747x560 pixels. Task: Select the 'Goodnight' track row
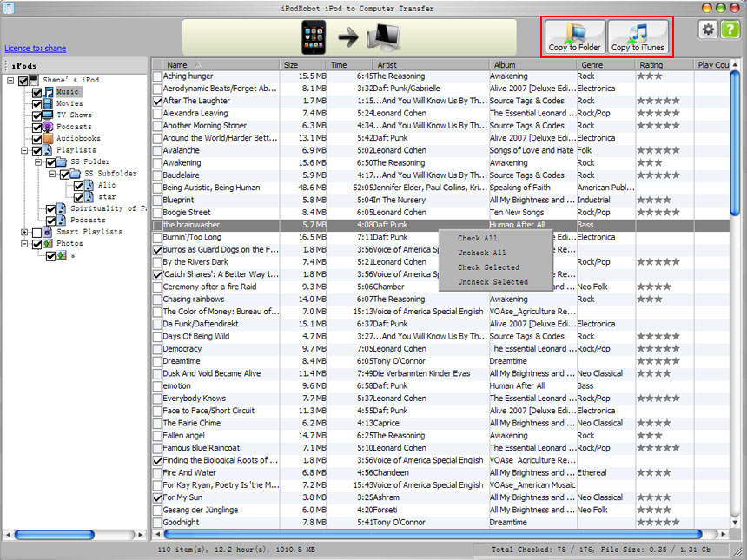440,522
